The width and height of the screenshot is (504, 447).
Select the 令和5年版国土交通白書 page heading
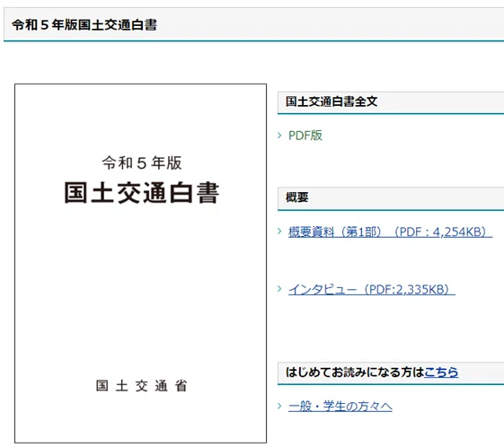pos(84,25)
